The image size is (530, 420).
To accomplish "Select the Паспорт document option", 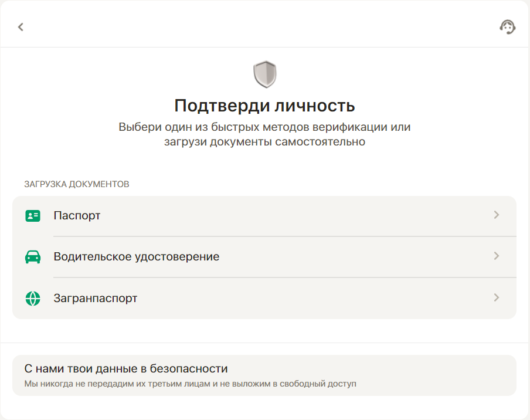I will (x=77, y=216).
